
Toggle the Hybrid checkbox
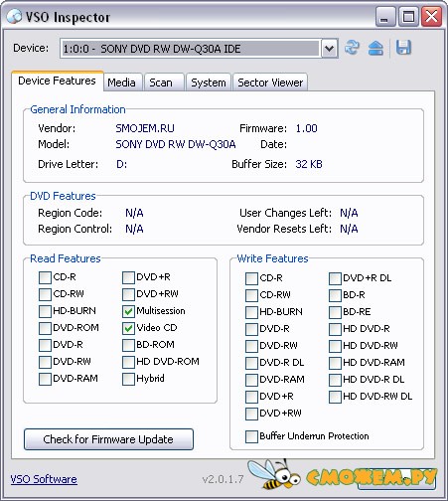coord(128,379)
